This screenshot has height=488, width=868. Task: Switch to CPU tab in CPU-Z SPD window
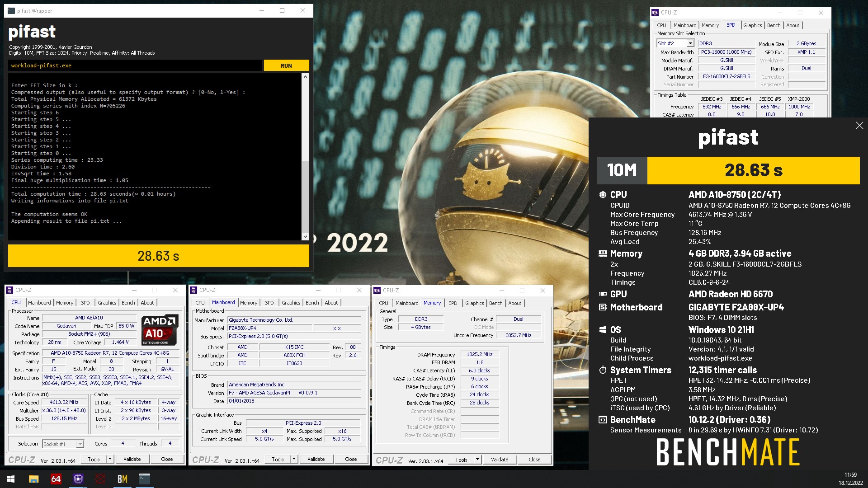661,25
